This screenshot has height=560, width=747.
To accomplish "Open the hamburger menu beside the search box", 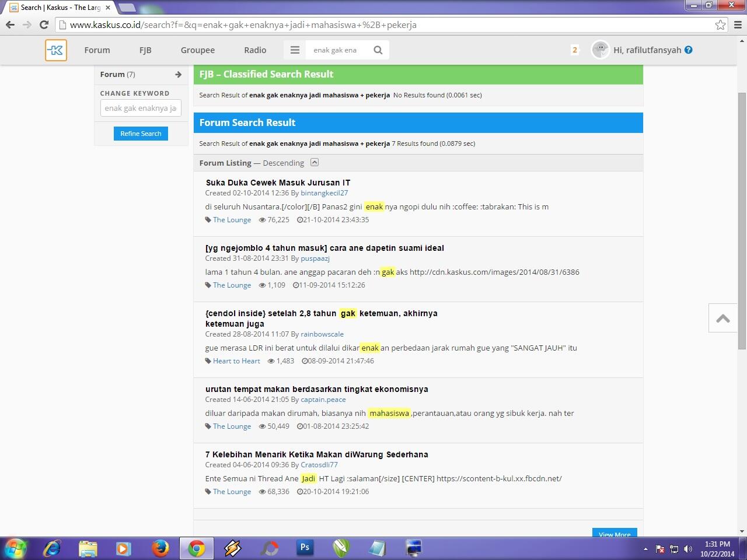I will [x=295, y=50].
